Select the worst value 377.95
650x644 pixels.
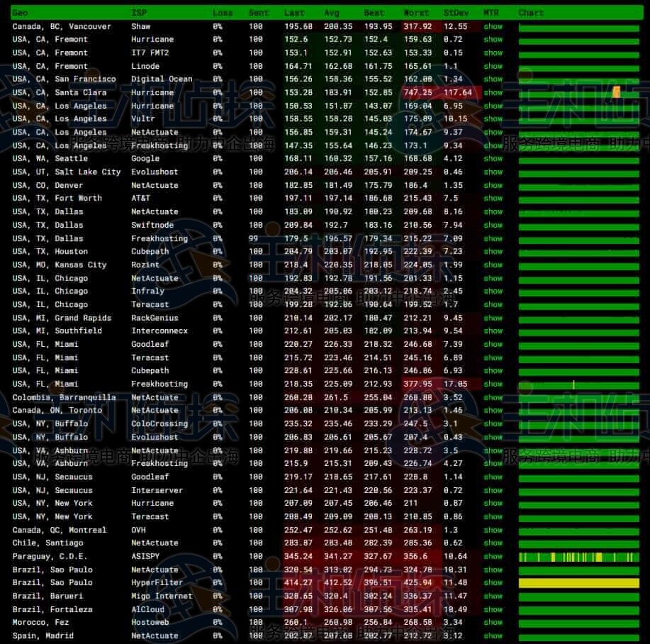point(418,384)
